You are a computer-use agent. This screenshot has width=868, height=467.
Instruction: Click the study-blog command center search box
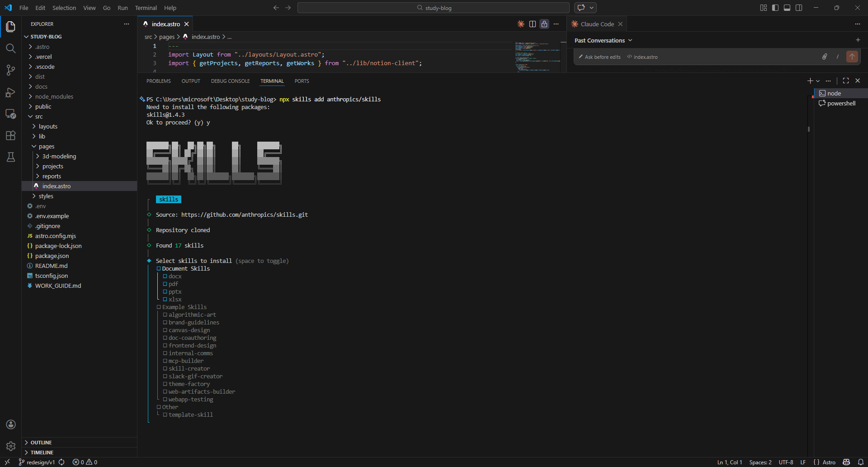coord(433,8)
